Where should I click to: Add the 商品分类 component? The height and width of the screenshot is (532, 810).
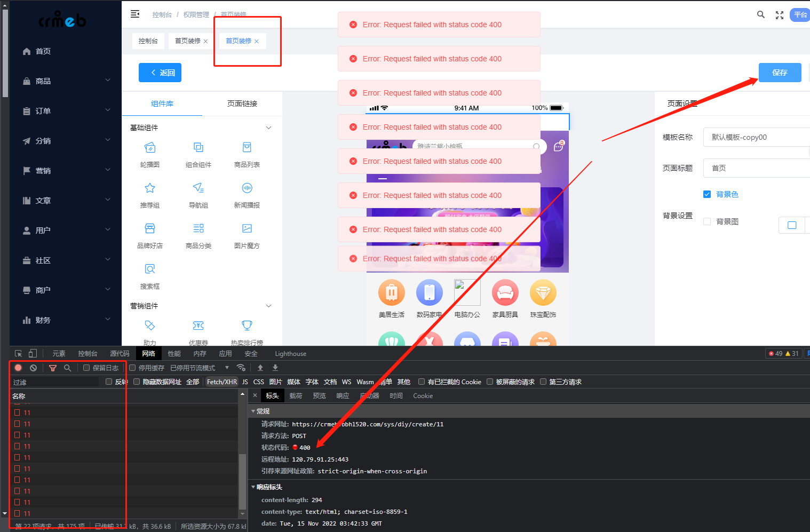(198, 235)
